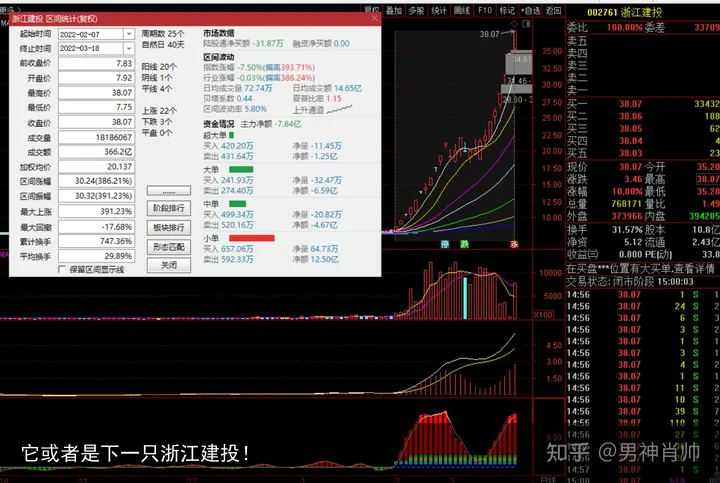This screenshot has width=720, height=483.
Task: Click the 加权均价 field showing 20.137
Action: [x=96, y=167]
